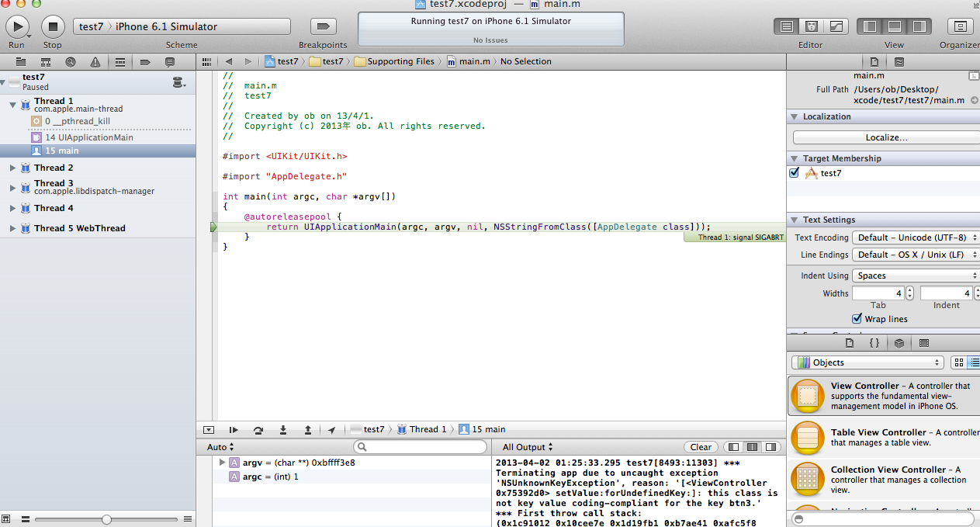
Task: Toggle the Breakpoints button in the toolbar
Action: tap(324, 26)
